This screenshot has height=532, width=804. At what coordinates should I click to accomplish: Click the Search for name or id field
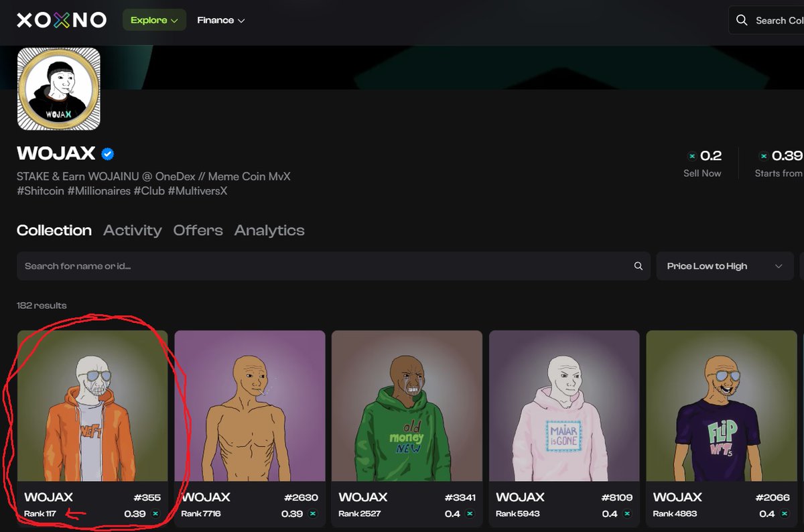[334, 266]
